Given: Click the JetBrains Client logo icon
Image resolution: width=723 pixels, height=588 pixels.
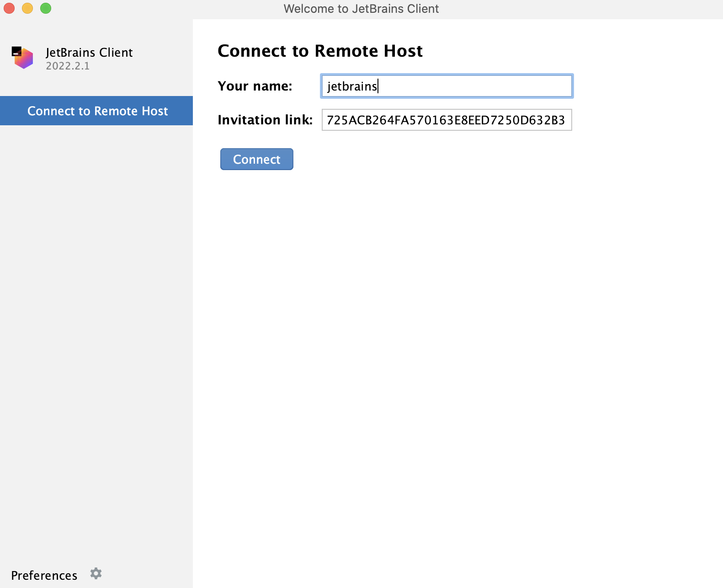Looking at the screenshot, I should (22, 58).
